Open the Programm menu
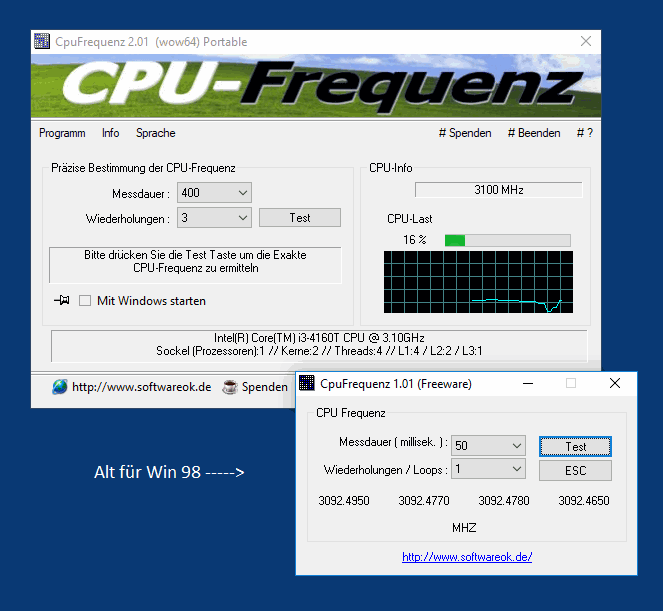The image size is (663, 612). pyautogui.click(x=62, y=133)
